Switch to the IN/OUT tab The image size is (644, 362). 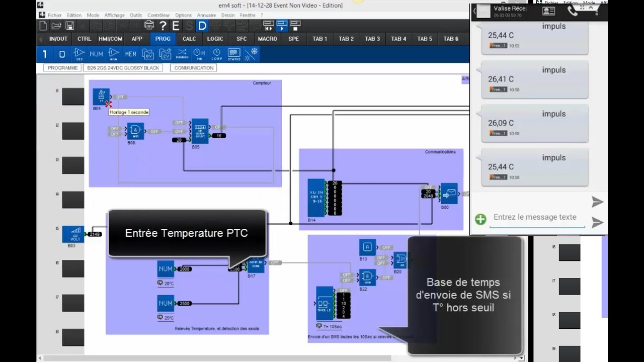[x=58, y=39]
